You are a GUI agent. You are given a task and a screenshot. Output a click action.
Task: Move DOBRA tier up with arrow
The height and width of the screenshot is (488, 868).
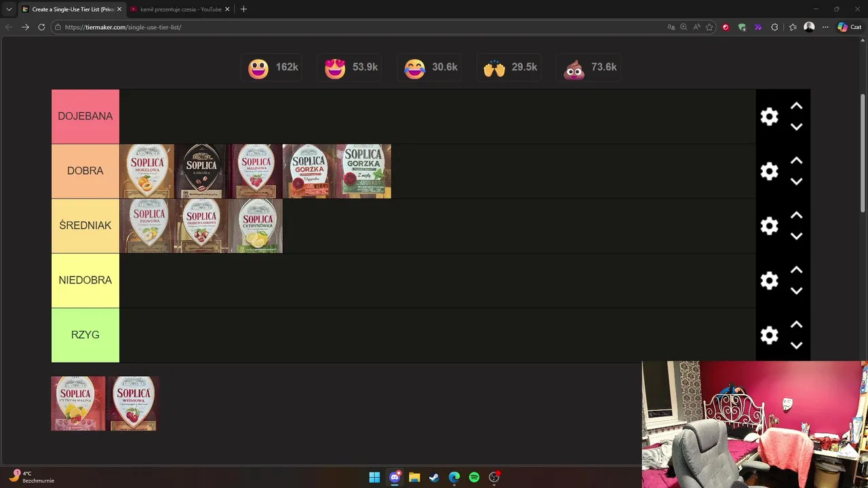coord(797,161)
